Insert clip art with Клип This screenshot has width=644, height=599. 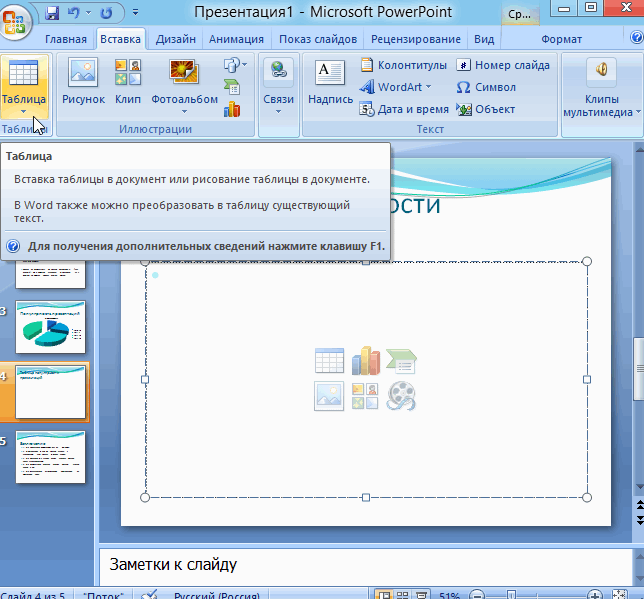coord(128,81)
